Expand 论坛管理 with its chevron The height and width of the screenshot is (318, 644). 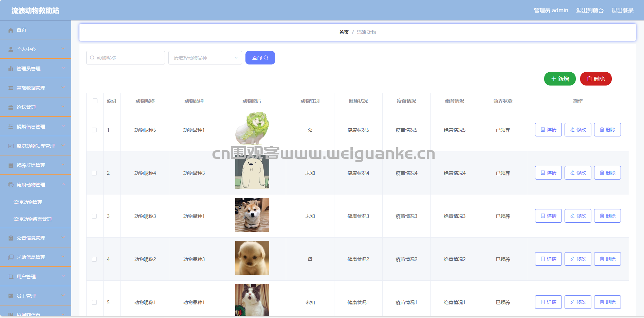point(63,107)
